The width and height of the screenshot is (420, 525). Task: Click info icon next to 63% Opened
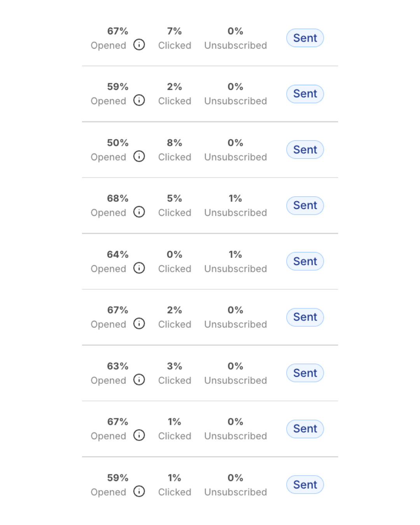coord(139,380)
